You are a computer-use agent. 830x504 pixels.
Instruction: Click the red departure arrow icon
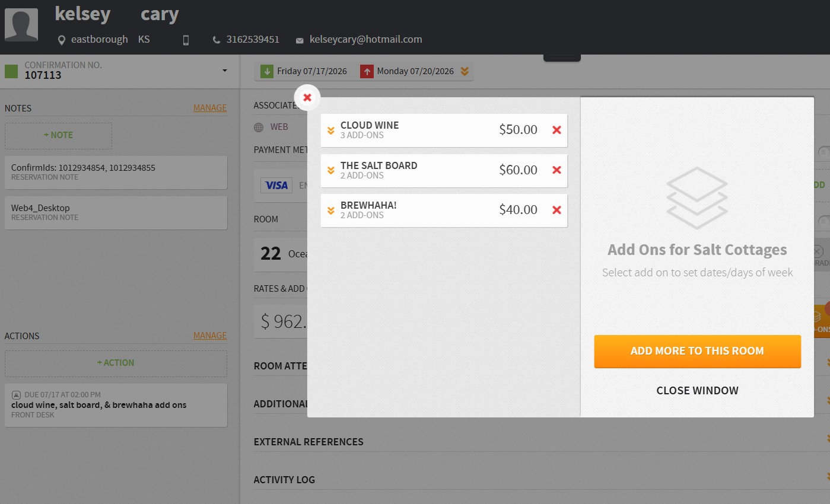coord(367,71)
